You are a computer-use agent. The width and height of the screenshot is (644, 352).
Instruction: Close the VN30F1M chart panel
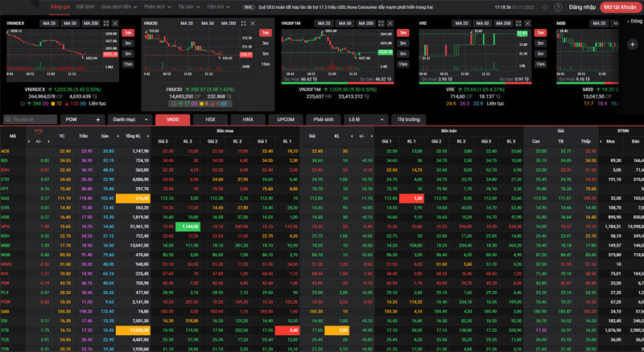pos(390,23)
